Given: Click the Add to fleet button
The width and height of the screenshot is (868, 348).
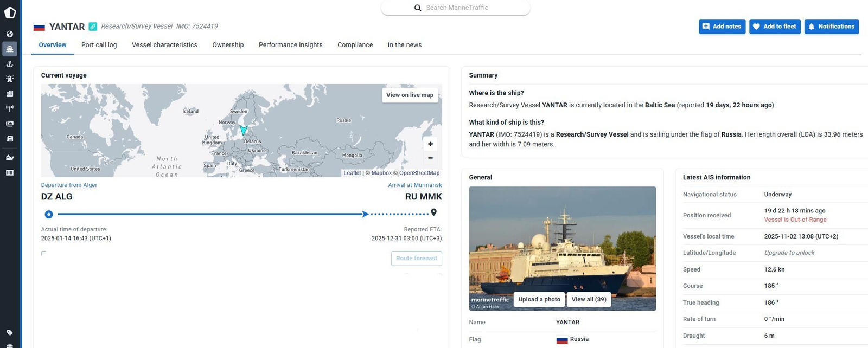Looking at the screenshot, I should (775, 27).
